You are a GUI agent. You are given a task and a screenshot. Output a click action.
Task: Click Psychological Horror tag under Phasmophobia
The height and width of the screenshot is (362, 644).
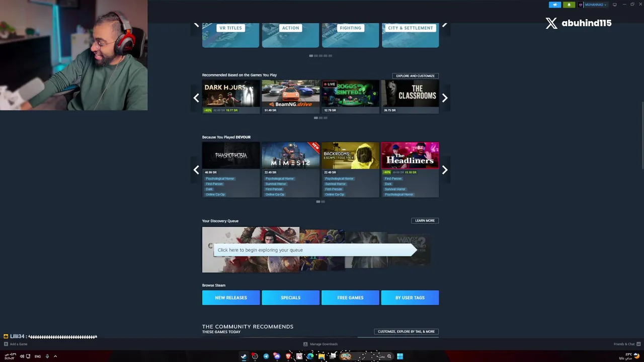220,178
